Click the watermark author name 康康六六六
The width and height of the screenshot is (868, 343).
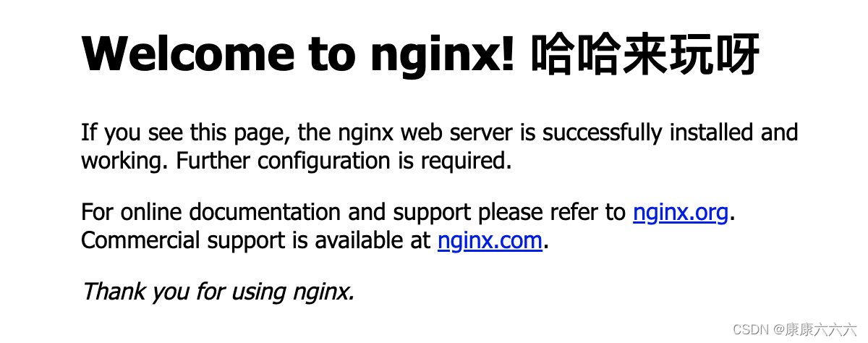[816, 329]
